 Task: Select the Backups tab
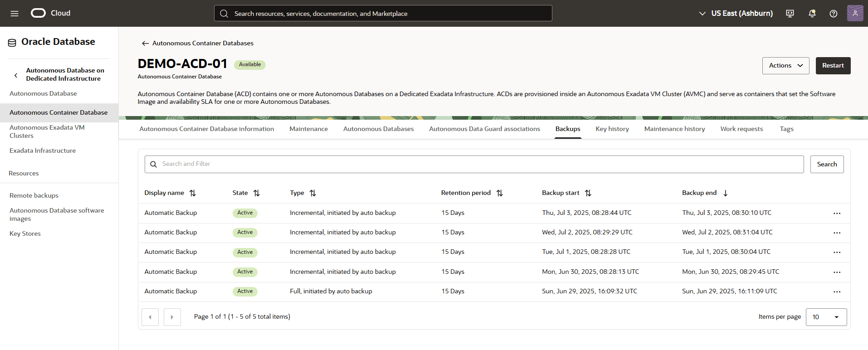click(568, 129)
